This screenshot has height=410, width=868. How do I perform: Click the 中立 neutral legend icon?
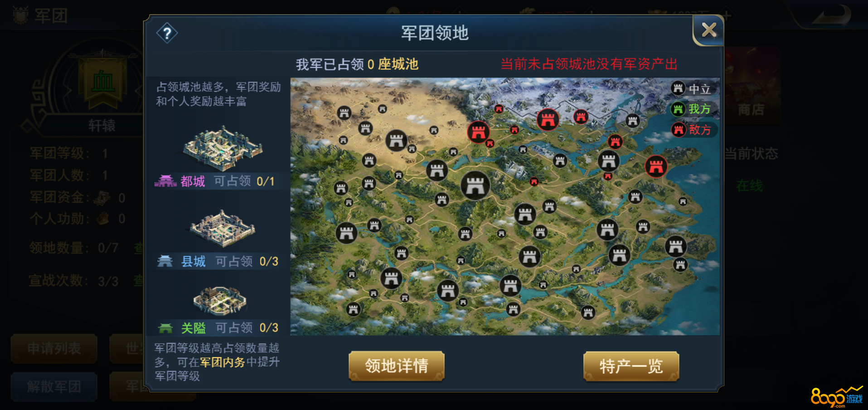[x=678, y=88]
